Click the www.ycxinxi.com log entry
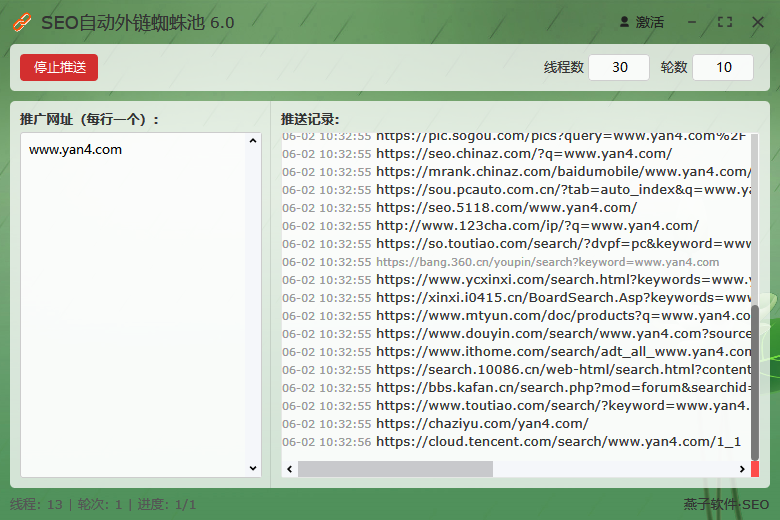 point(563,280)
